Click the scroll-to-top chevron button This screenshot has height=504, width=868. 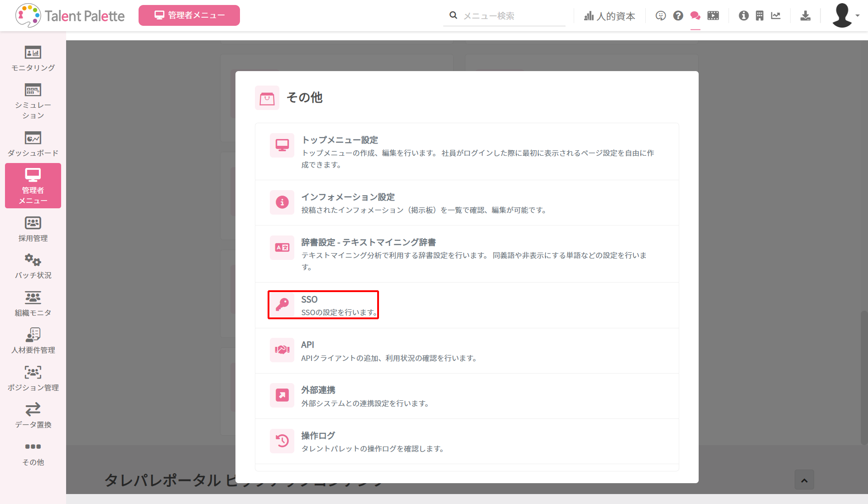pos(804,480)
